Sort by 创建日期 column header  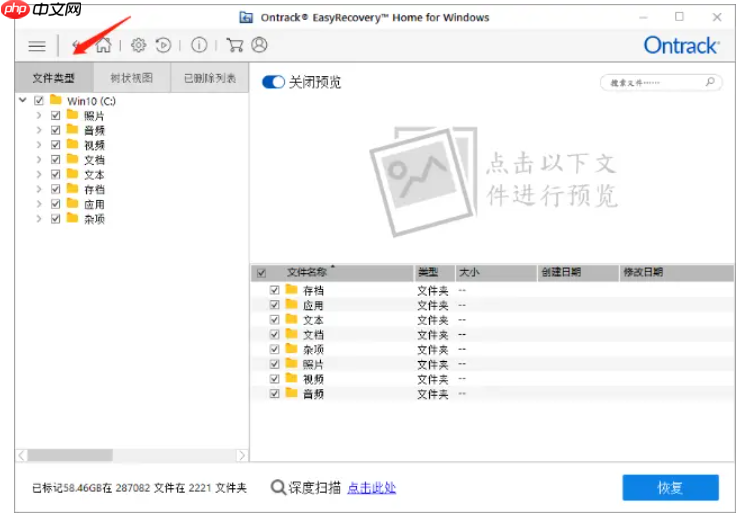pyautogui.click(x=578, y=273)
